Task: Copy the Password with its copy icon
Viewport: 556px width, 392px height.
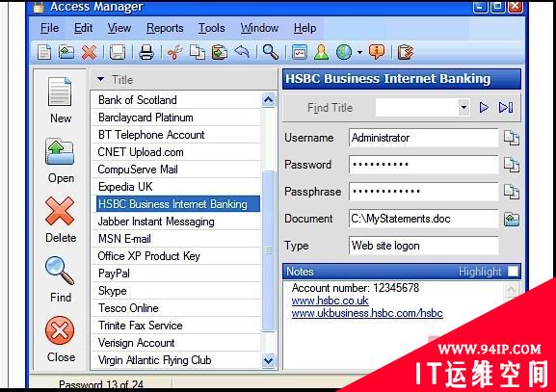Action: pyautogui.click(x=512, y=165)
